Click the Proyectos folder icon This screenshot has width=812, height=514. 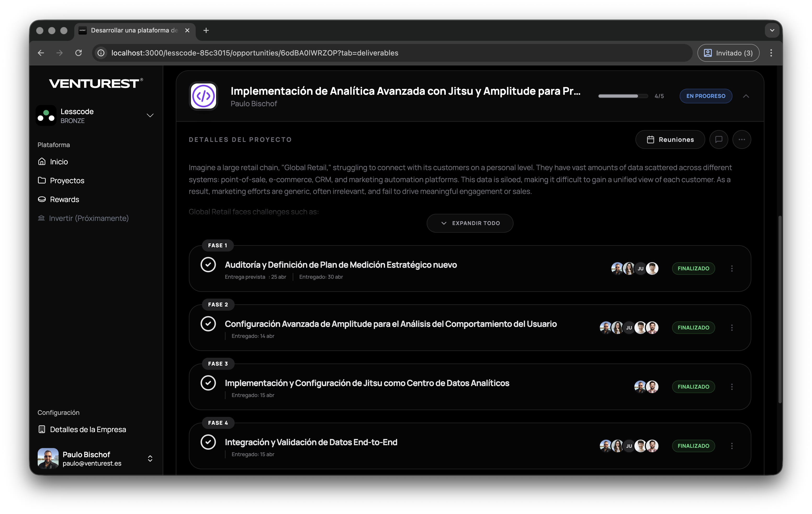pyautogui.click(x=42, y=180)
